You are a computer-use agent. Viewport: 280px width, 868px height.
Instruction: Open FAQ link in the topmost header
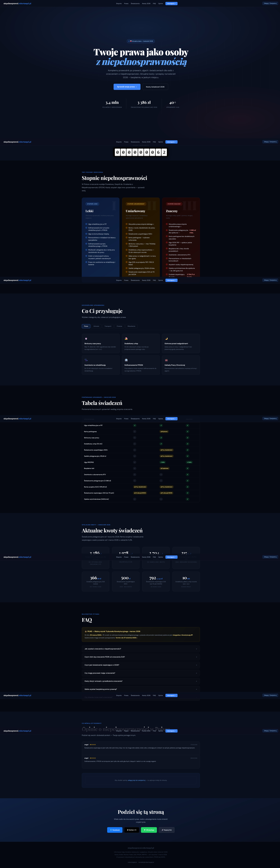(x=154, y=3)
